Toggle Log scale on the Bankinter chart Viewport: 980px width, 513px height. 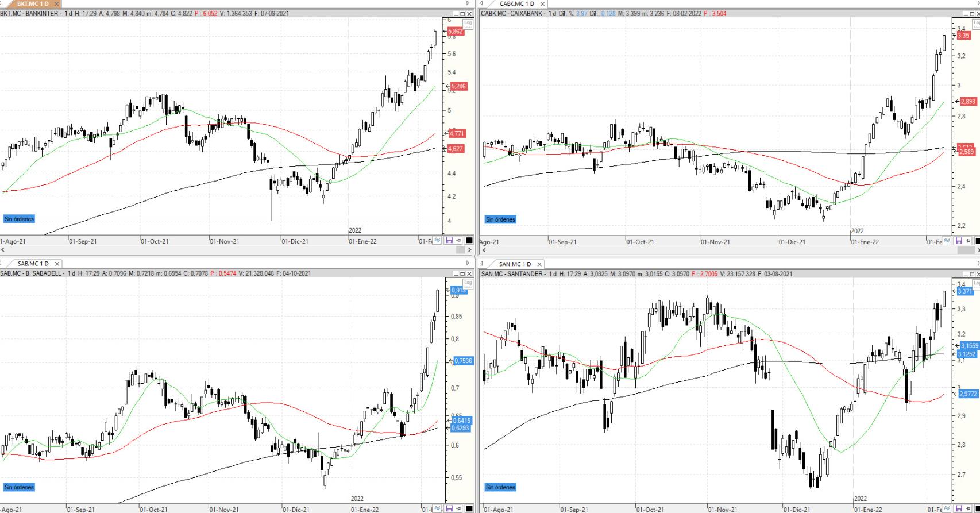pyautogui.click(x=468, y=24)
